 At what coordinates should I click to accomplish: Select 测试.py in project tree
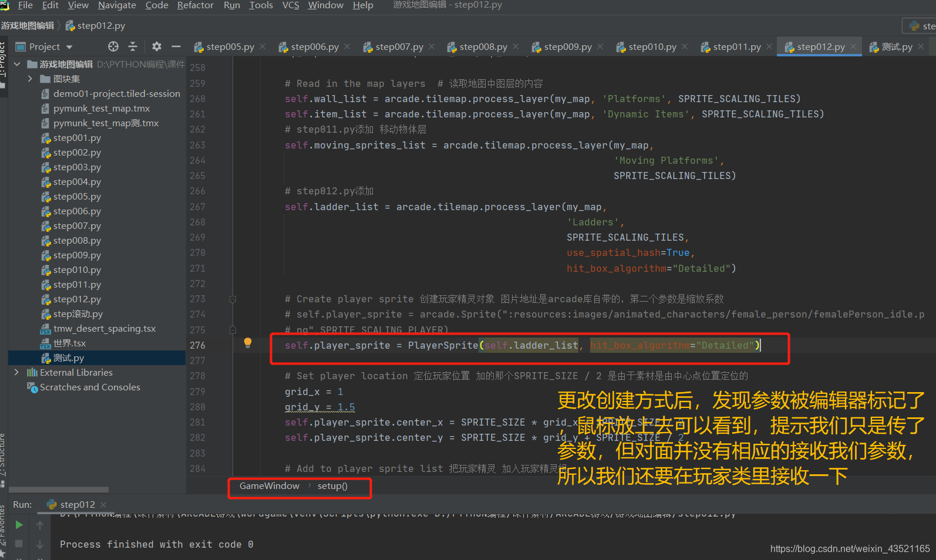tap(68, 358)
